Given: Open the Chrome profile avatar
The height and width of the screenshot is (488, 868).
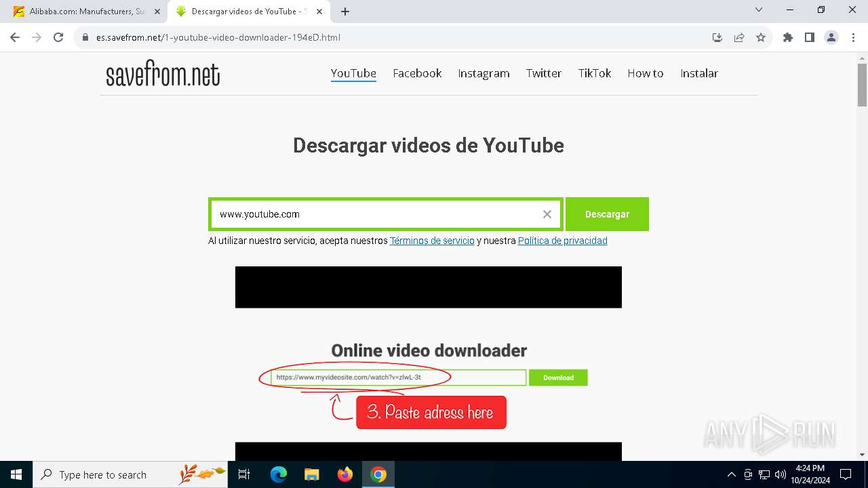Looking at the screenshot, I should pyautogui.click(x=831, y=37).
